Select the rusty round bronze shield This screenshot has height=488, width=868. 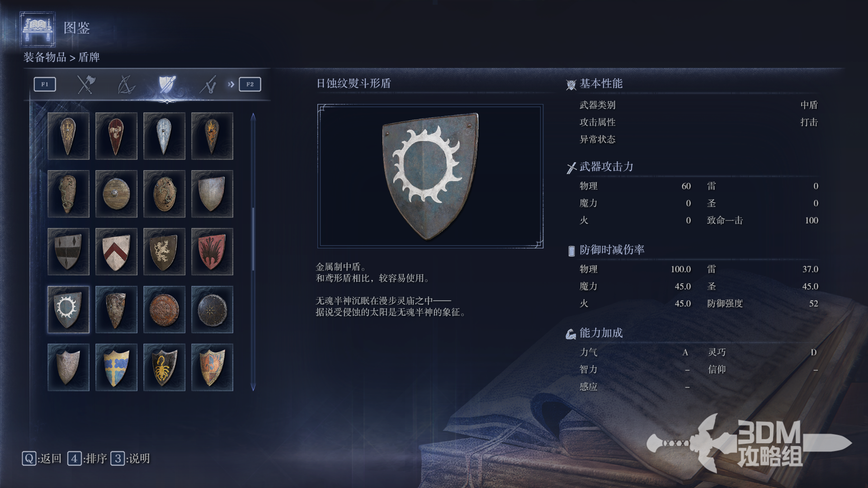pyautogui.click(x=164, y=310)
